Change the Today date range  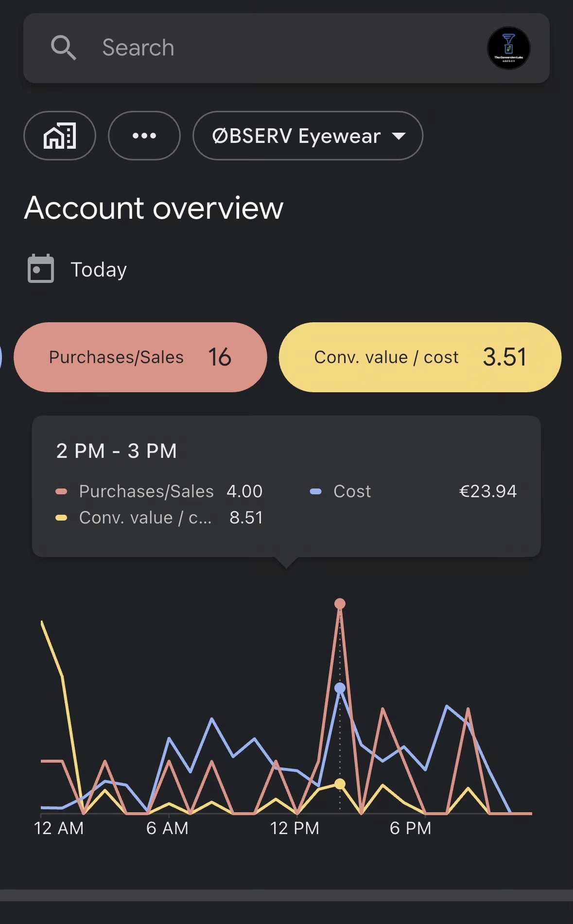pyautogui.click(x=99, y=270)
